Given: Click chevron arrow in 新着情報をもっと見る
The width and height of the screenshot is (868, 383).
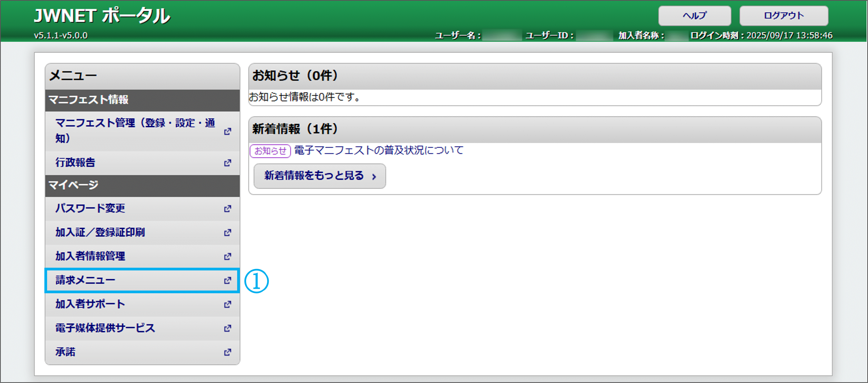Looking at the screenshot, I should pos(374,177).
